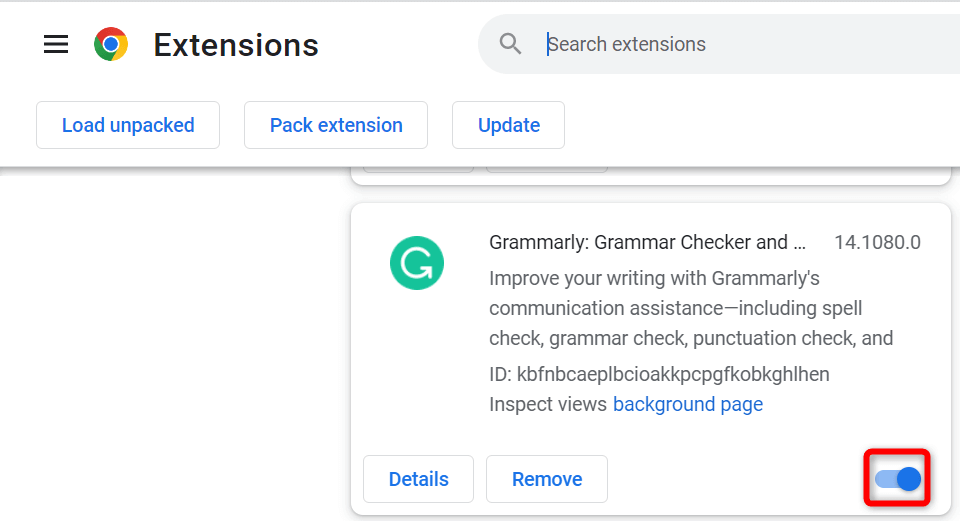Click the version number 14.1080.0
This screenshot has width=960, height=521.
click(877, 242)
